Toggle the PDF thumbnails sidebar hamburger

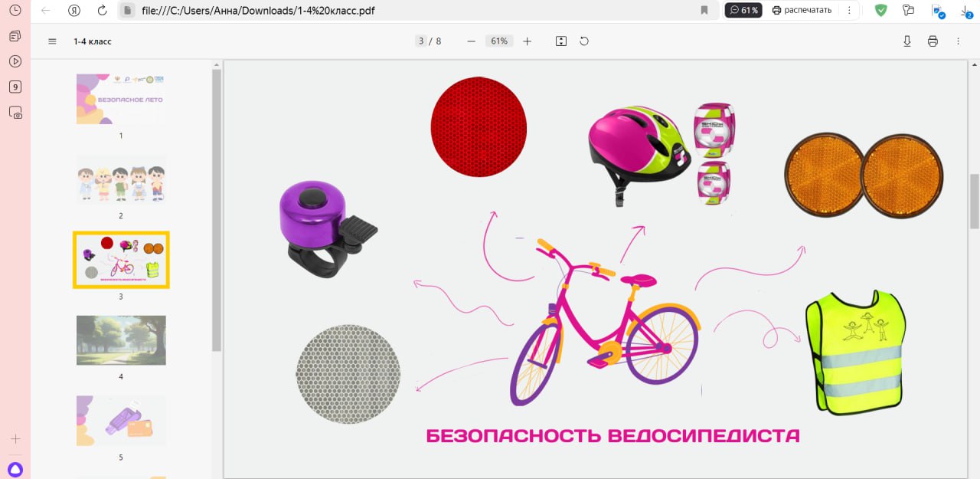(52, 41)
